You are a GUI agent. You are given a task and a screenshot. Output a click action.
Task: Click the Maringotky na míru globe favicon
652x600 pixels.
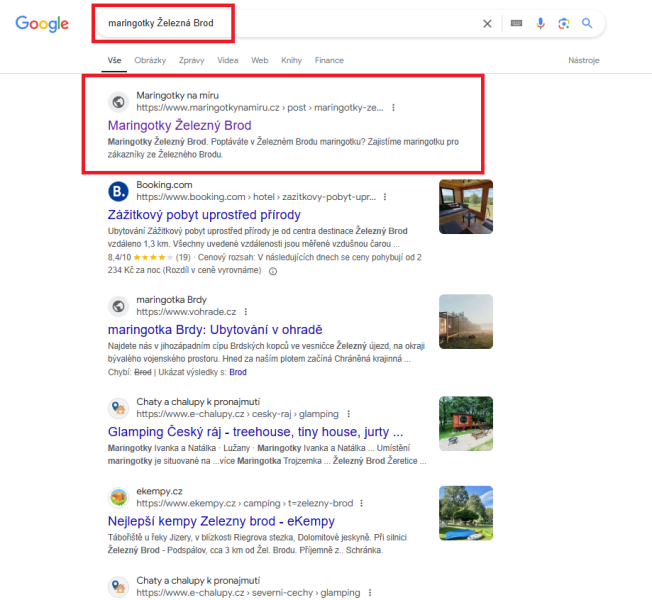[119, 102]
